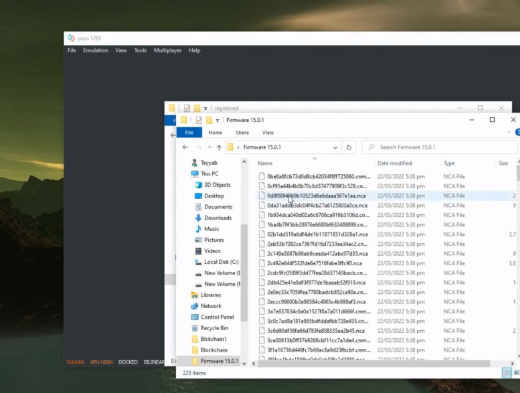520x393 pixels.
Task: Open the Multiplayer menu in yuzu
Action: point(168,50)
